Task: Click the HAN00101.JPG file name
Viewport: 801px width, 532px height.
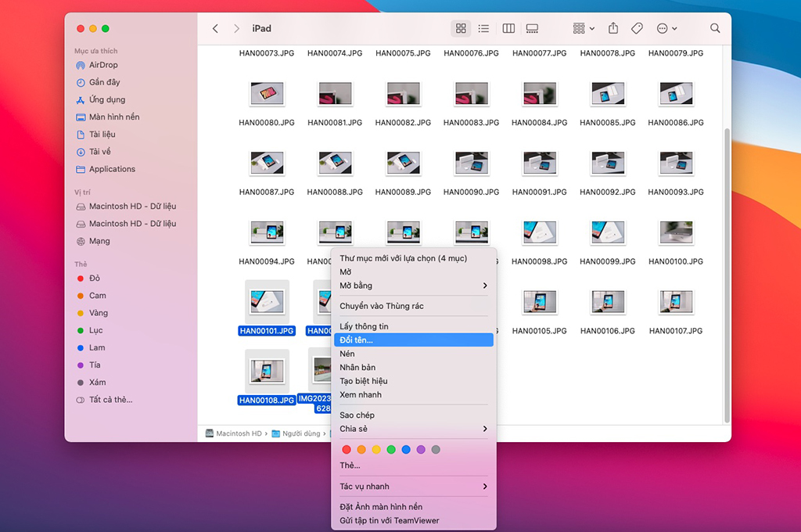Action: [x=267, y=331]
